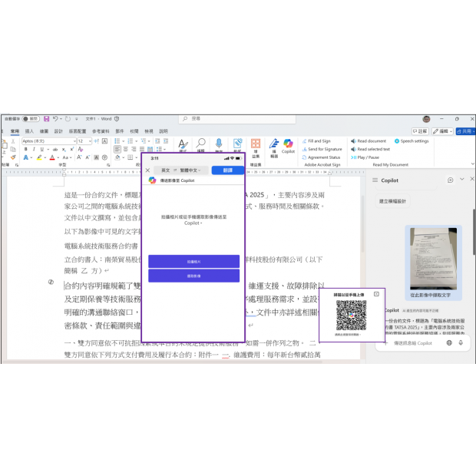Toggle superscript formatting
The height and width of the screenshot is (476, 476).
coord(72,149)
